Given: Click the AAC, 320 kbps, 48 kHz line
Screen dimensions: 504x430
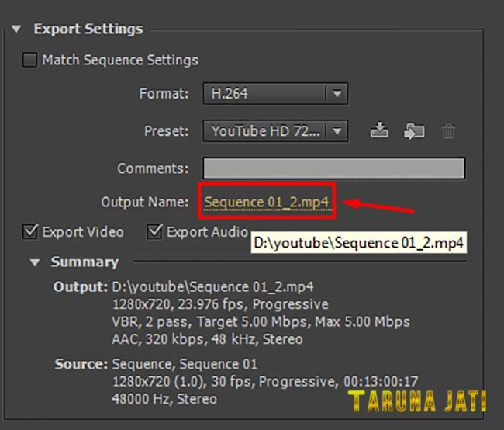Looking at the screenshot, I should point(207,339).
